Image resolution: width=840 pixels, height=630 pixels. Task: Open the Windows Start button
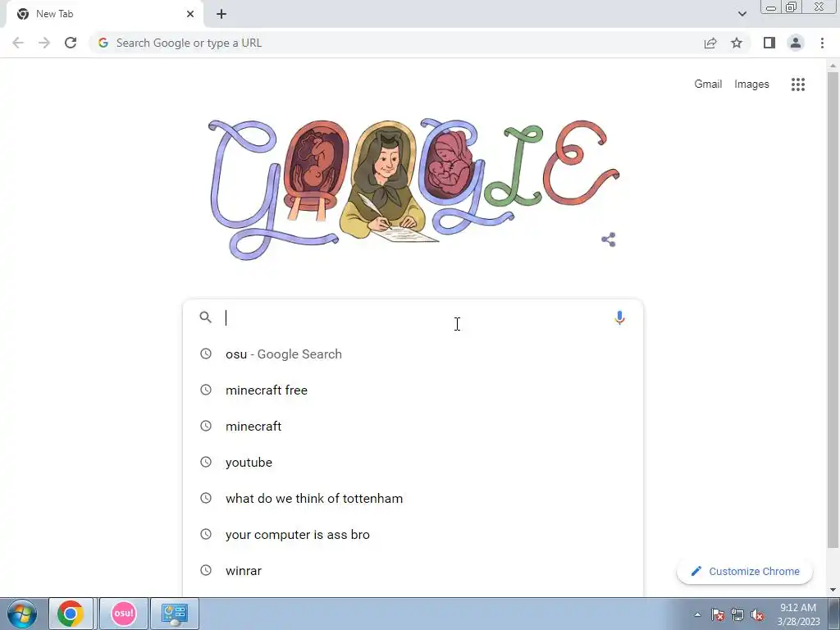pos(22,614)
